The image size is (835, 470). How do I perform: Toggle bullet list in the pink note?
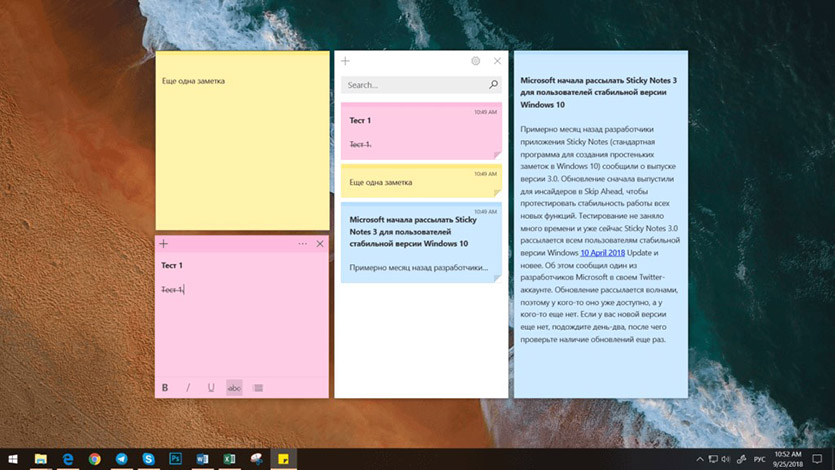point(258,387)
